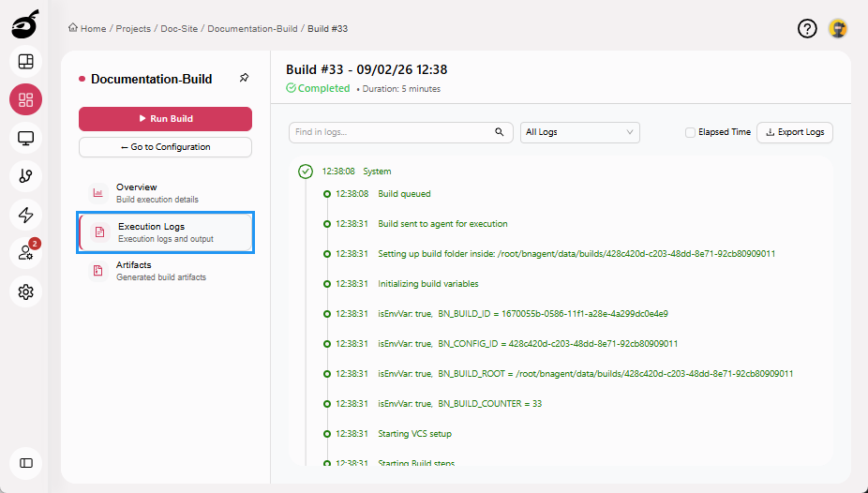This screenshot has height=493, width=868.
Task: Open the All Logs filter dropdown
Action: click(x=579, y=132)
